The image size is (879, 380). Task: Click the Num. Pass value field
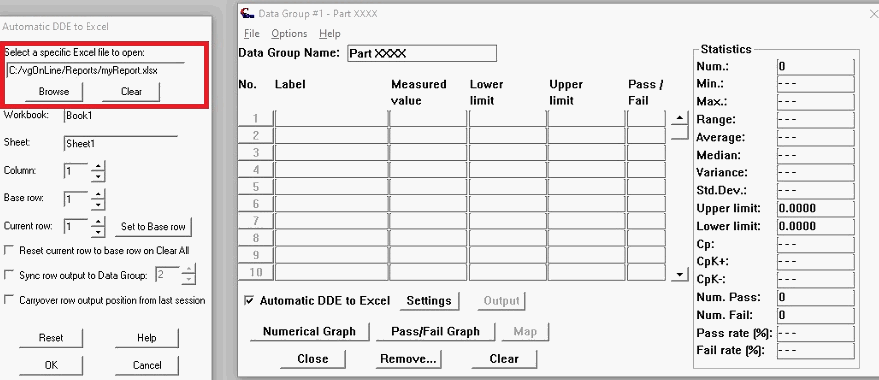click(x=816, y=298)
